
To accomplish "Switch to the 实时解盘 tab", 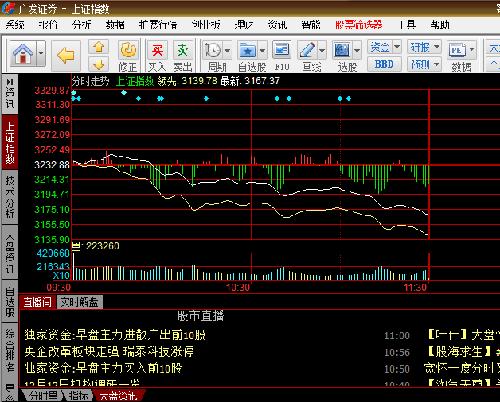I will coord(79,302).
